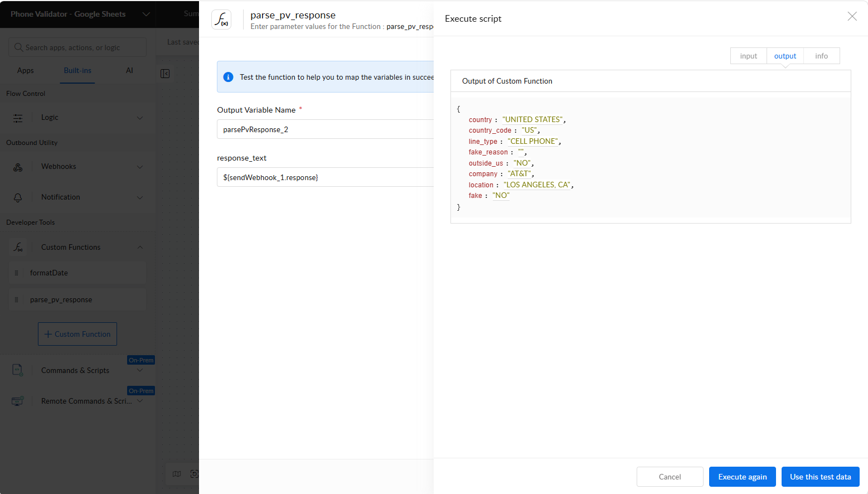Focus the response_text input field
The width and height of the screenshot is (868, 494).
click(x=325, y=177)
